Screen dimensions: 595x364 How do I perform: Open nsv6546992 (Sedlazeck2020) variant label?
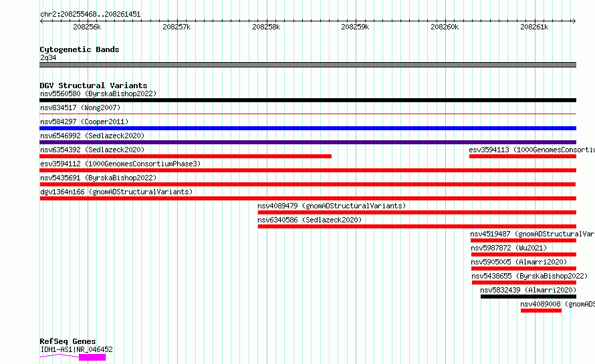click(92, 136)
